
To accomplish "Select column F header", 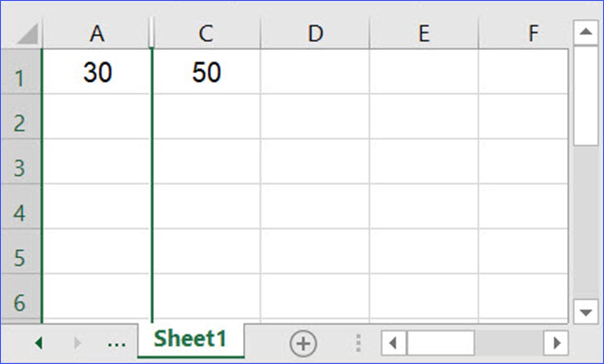I will (x=533, y=34).
